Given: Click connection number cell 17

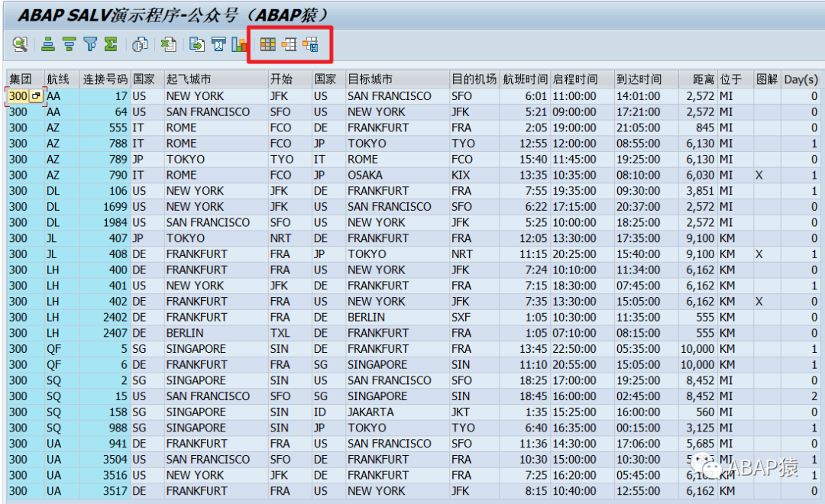Looking at the screenshot, I should click(105, 96).
